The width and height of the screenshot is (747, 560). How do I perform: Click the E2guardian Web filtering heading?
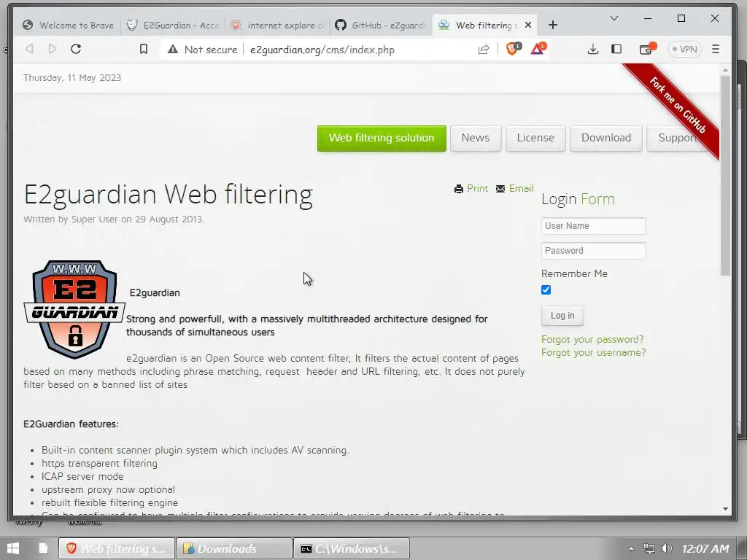(x=169, y=195)
